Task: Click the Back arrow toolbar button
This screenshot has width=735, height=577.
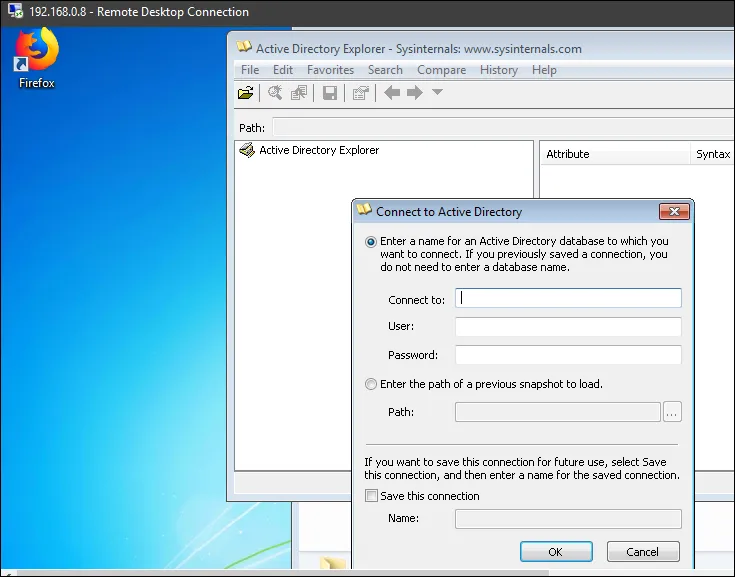Action: [392, 93]
